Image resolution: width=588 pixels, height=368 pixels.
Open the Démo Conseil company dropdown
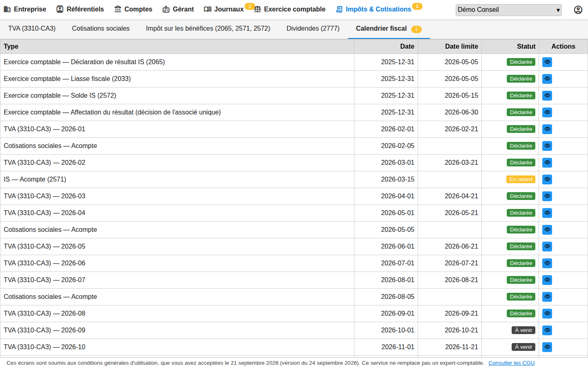tap(508, 10)
